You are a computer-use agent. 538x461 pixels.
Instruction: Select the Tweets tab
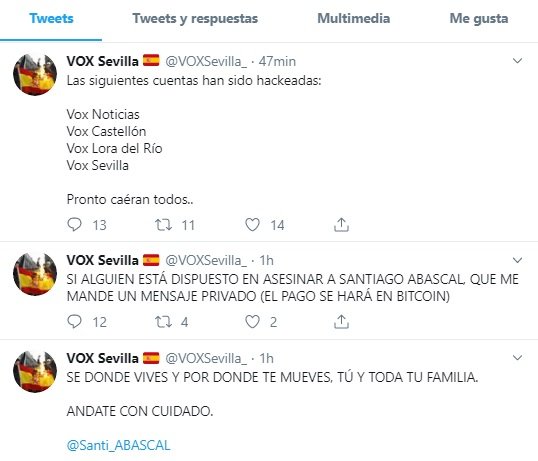pos(51,19)
